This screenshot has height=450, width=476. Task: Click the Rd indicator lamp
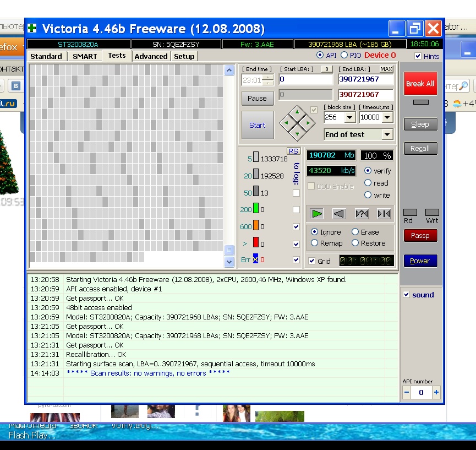[410, 213]
